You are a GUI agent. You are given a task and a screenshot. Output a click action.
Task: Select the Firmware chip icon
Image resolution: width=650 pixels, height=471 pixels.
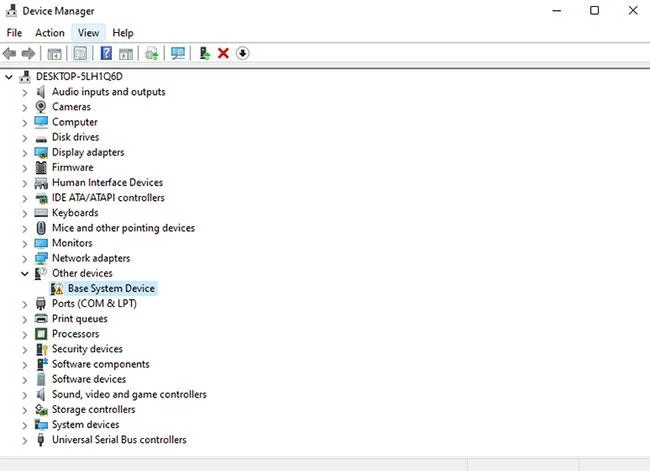[x=41, y=168]
